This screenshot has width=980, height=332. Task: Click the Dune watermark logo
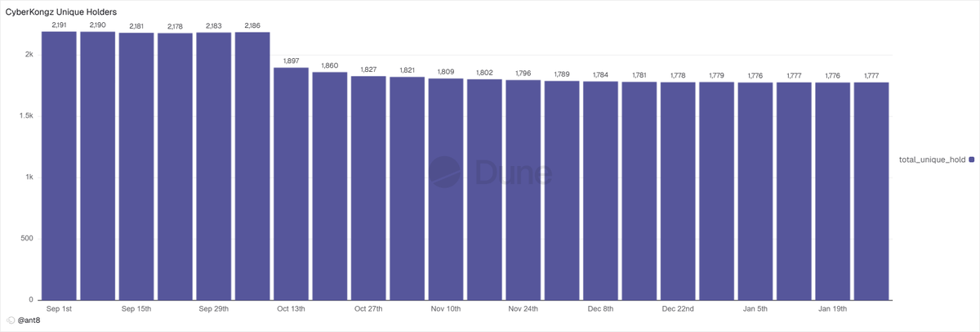491,173
